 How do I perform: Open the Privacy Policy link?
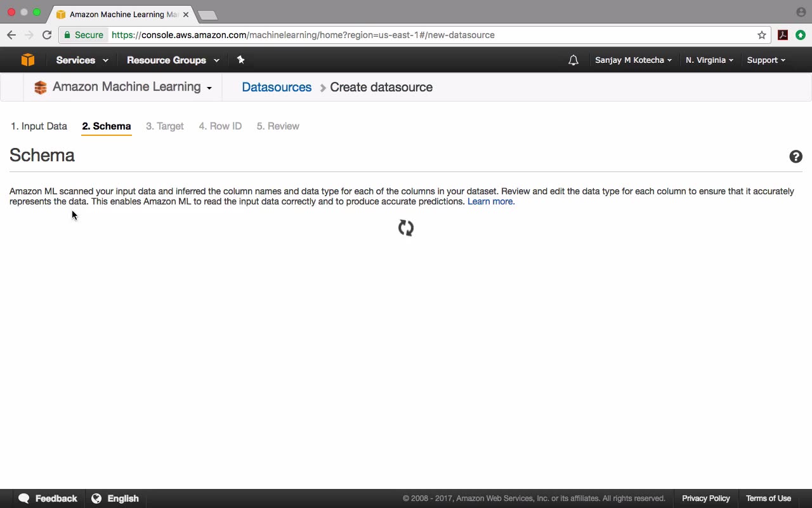tap(706, 498)
